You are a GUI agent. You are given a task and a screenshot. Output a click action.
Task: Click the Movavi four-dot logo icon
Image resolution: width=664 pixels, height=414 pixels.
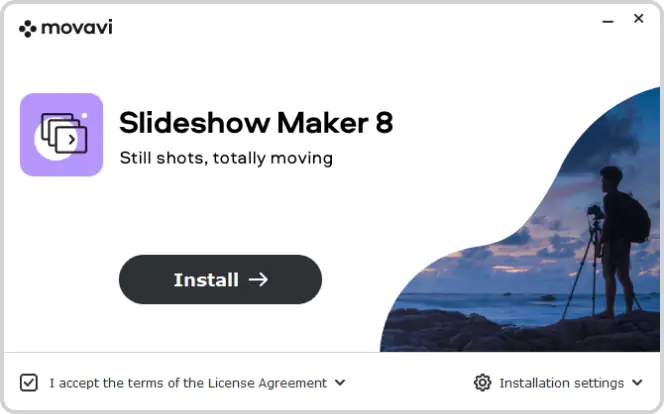click(28, 28)
